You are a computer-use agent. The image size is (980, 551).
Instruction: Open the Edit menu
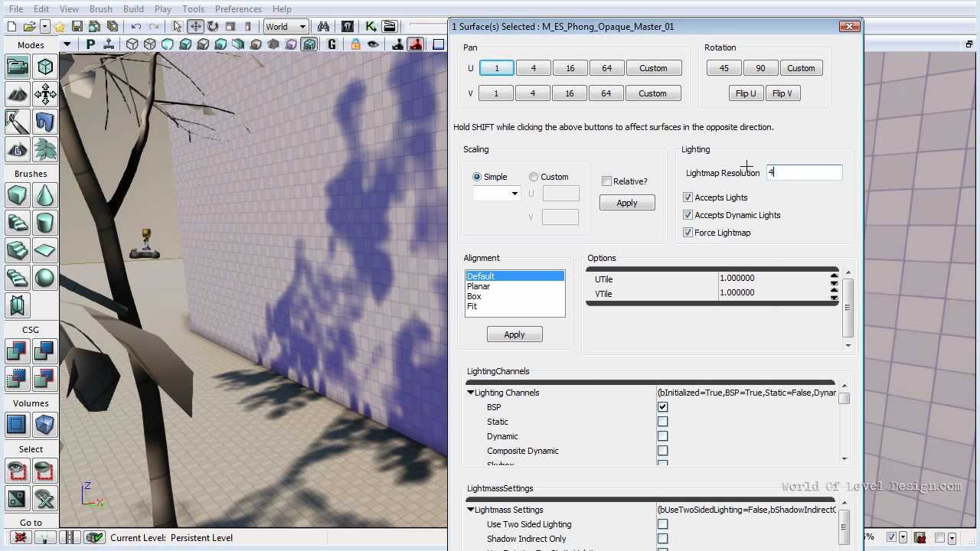point(41,8)
